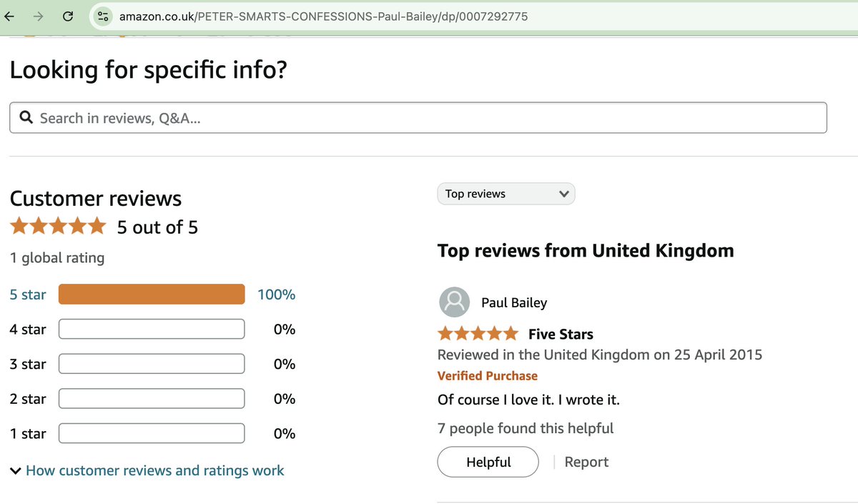Open the Top reviews sort dropdown
Screen dimensions: 858x504
pyautogui.click(x=506, y=194)
